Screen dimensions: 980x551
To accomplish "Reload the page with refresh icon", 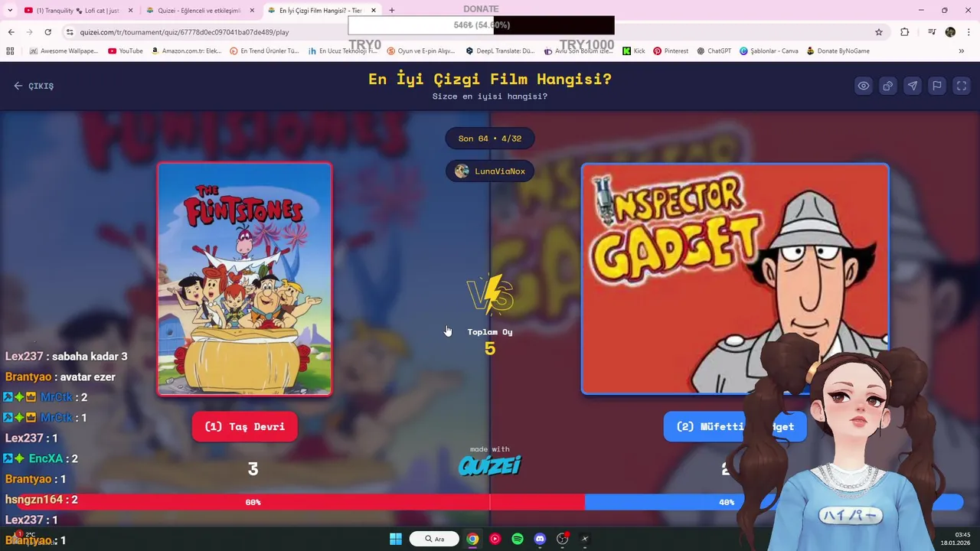I will 47,32.
